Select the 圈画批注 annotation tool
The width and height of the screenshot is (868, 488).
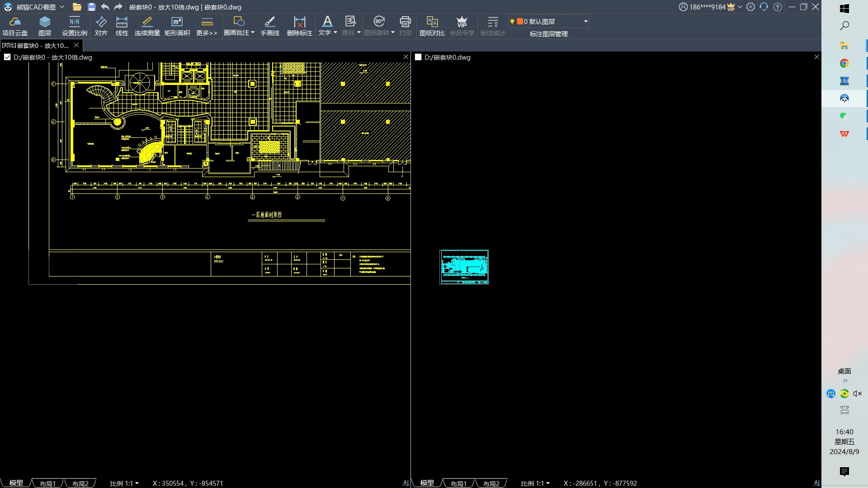click(x=237, y=26)
